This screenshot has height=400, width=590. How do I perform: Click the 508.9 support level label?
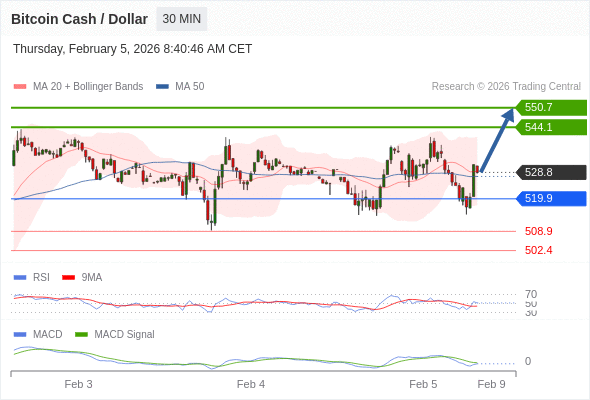[x=538, y=231]
